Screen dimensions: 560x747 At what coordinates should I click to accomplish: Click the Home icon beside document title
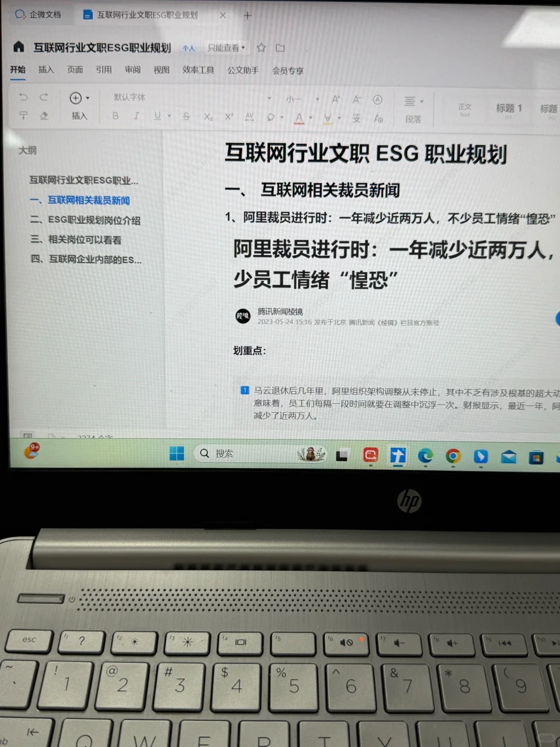pyautogui.click(x=19, y=47)
